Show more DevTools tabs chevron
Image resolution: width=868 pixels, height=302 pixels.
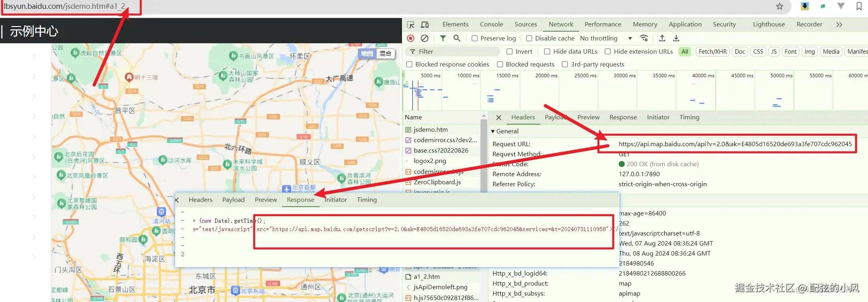click(839, 24)
